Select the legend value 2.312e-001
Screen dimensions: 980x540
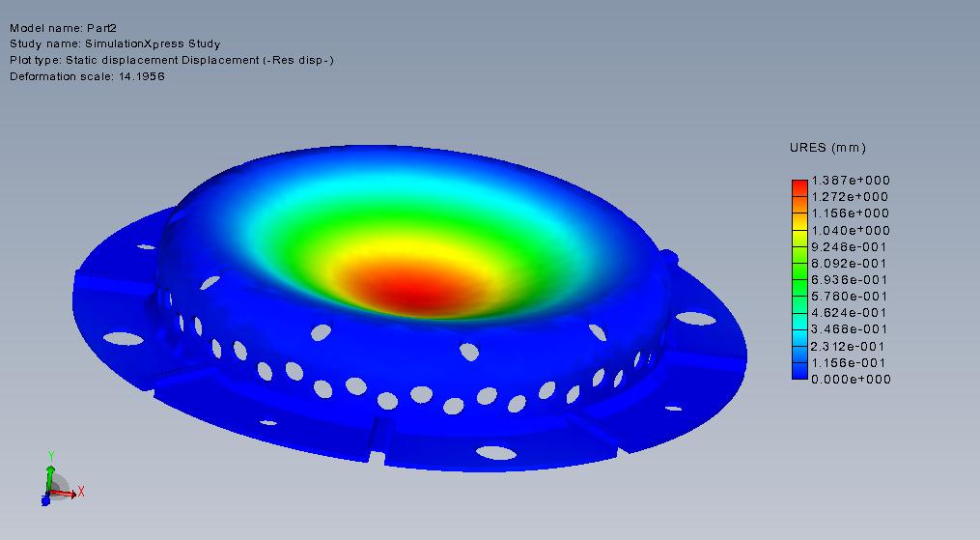(848, 346)
